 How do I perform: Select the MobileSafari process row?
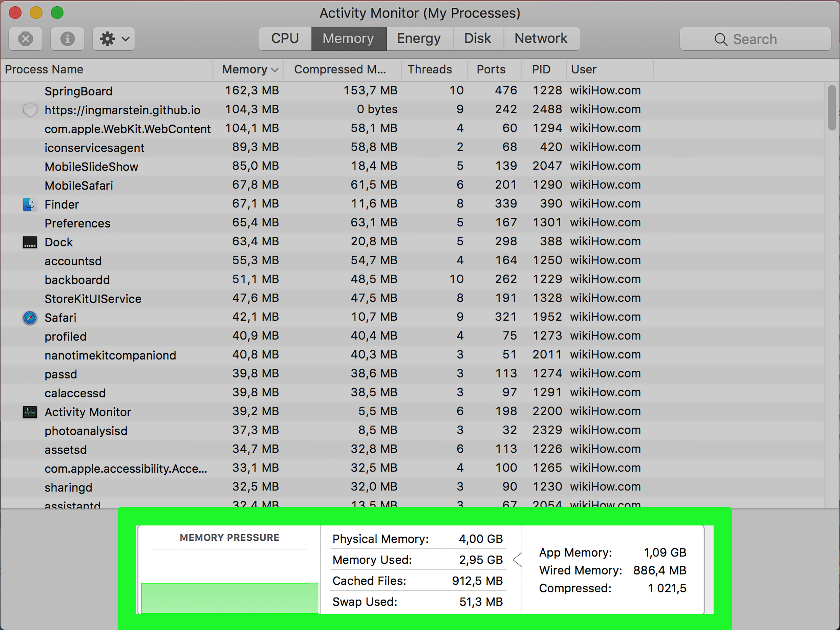pyautogui.click(x=412, y=185)
